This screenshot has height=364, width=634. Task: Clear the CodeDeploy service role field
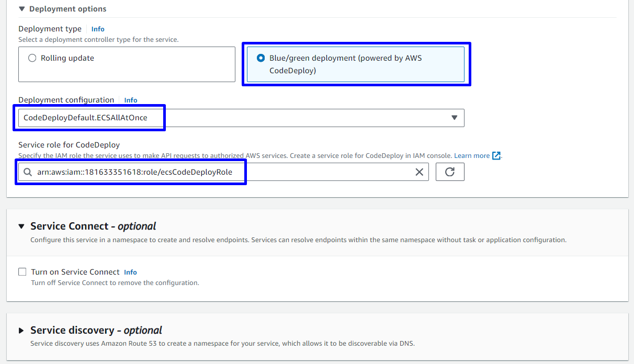(419, 172)
